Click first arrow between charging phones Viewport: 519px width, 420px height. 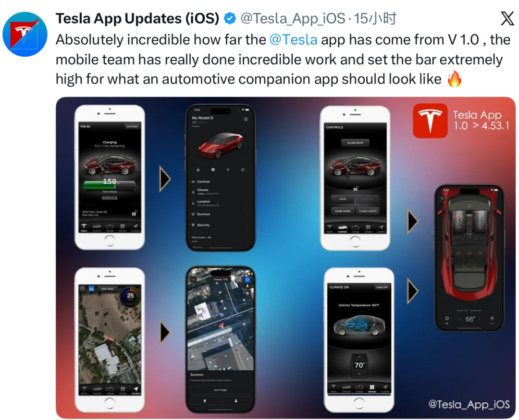tap(165, 179)
